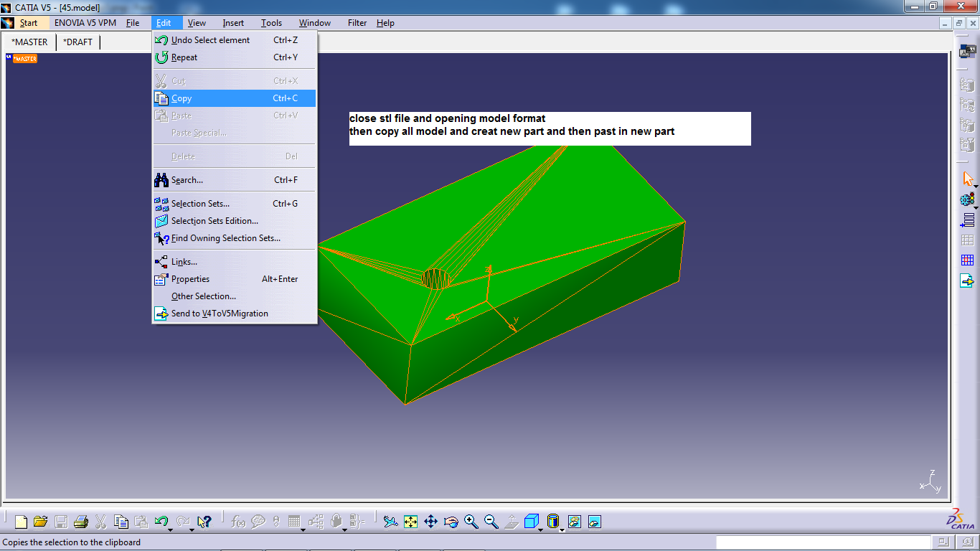The image size is (980, 551).
Task: Click the Shading render style cylinder icon
Action: click(552, 522)
